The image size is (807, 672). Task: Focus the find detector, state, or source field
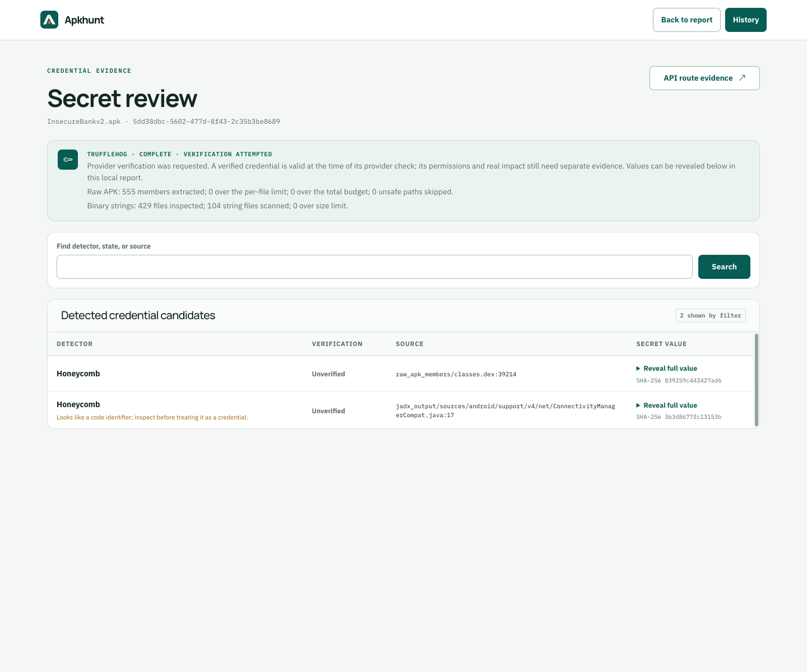pos(374,267)
